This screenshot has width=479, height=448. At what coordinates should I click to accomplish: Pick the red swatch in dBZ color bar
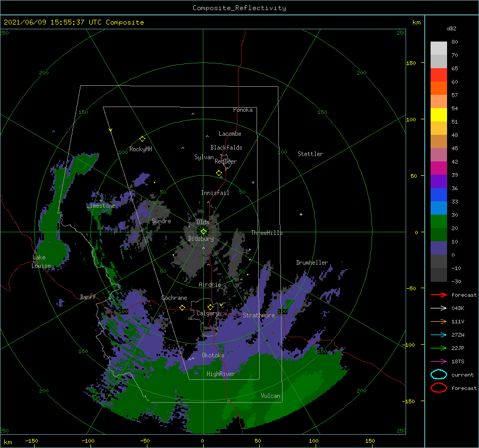439,75
